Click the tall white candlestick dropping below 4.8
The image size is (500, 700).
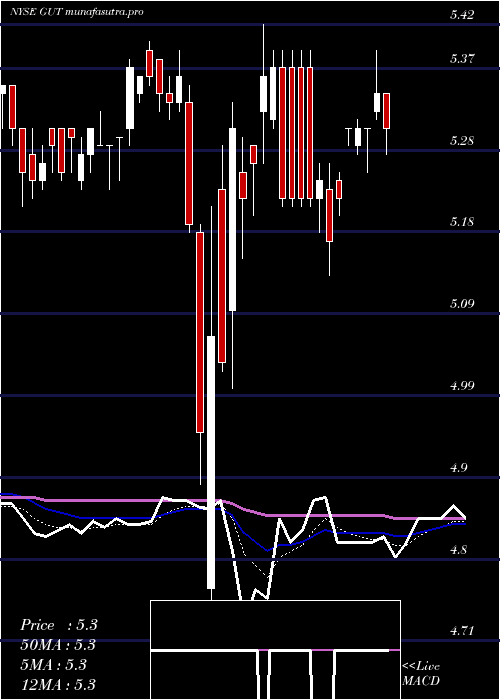211,462
